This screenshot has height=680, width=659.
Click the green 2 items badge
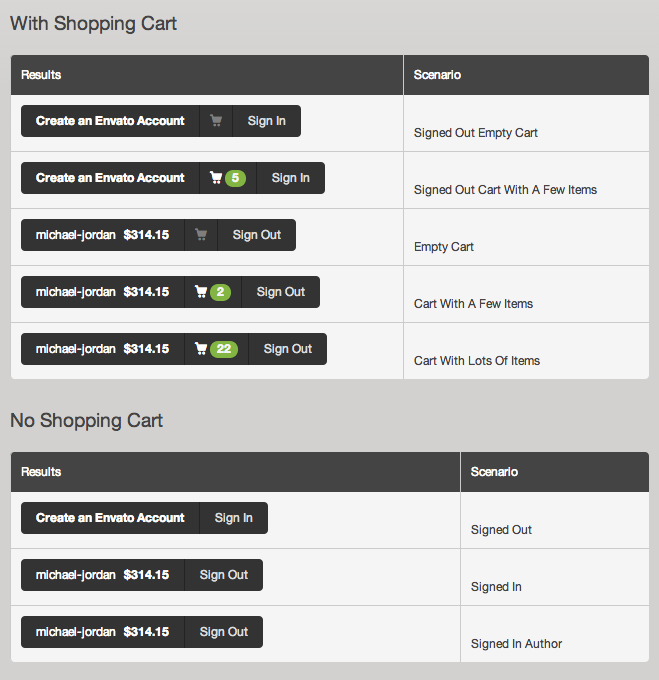220,292
